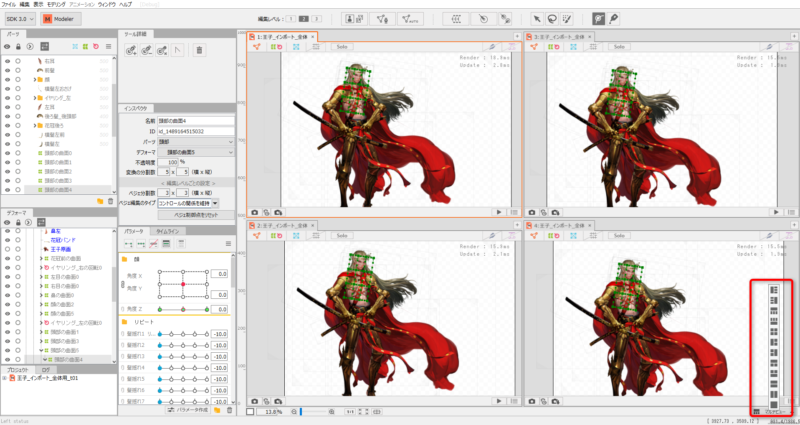Viewport: 800px width, 425px height.
Task: Click the red crossed key icon in Parameter toolbar
Action: pyautogui.click(x=153, y=244)
